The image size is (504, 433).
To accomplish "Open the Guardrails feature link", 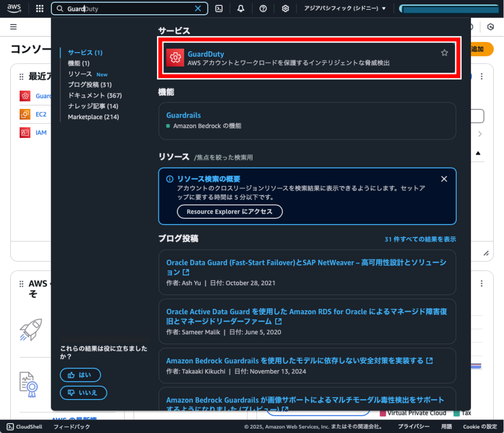I will point(184,115).
